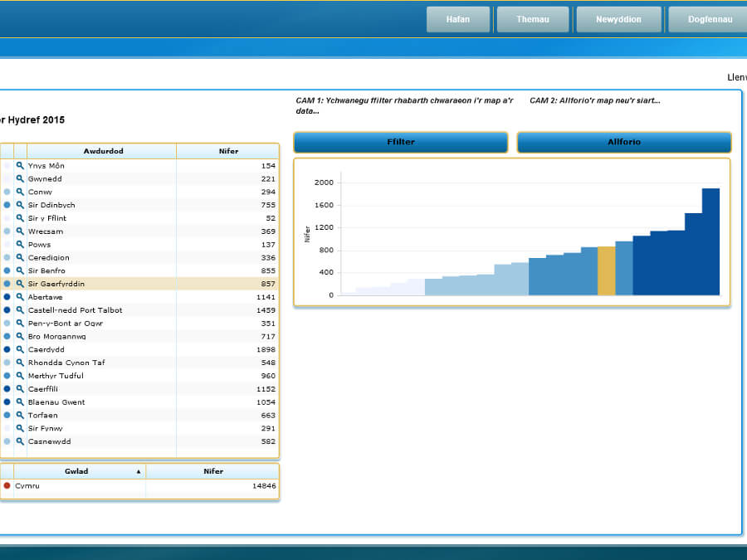The image size is (747, 560).
Task: Zoom to Caerdydd using magnifier icon
Action: pos(20,349)
